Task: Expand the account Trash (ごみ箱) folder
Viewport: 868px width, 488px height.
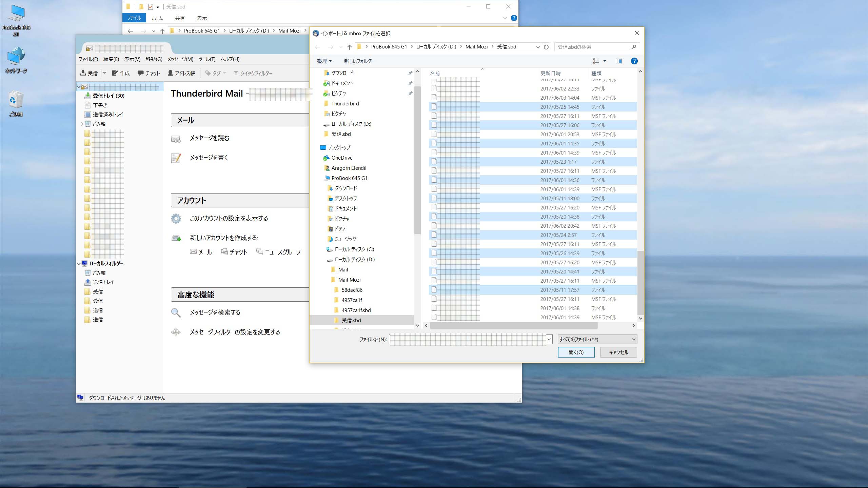Action: point(82,124)
